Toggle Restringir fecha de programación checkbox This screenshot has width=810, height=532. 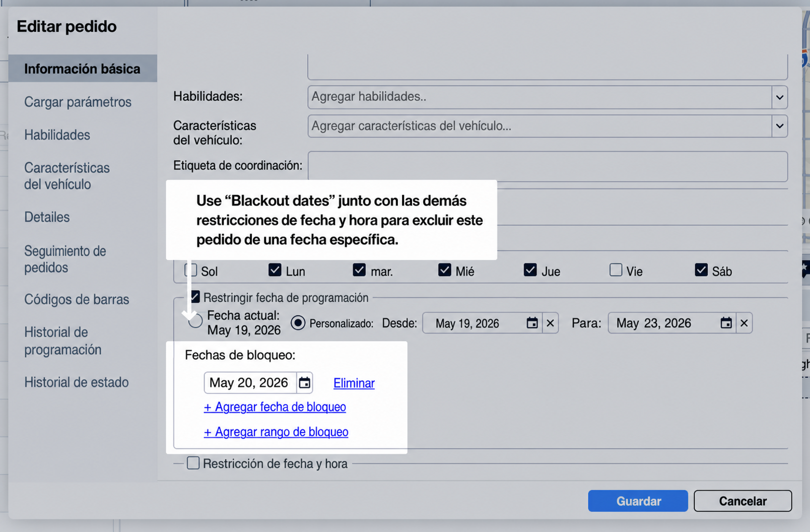point(194,297)
